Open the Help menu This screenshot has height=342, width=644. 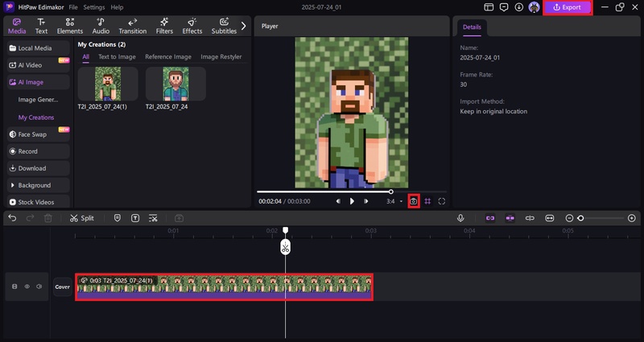tap(117, 7)
